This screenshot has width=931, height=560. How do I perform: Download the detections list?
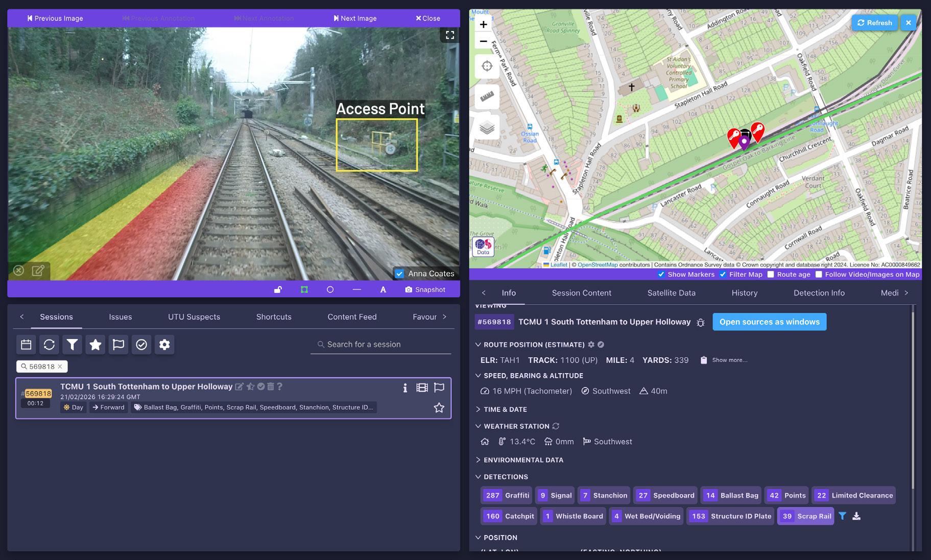tap(856, 516)
